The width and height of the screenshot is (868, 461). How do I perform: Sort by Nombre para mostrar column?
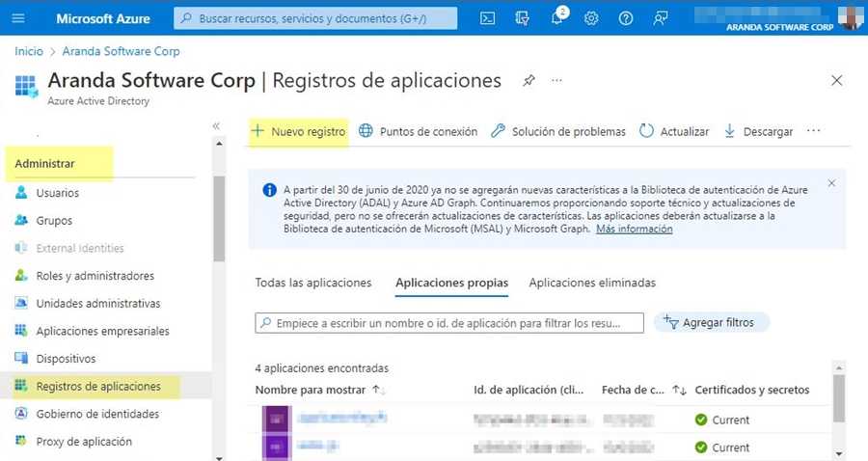(320, 391)
